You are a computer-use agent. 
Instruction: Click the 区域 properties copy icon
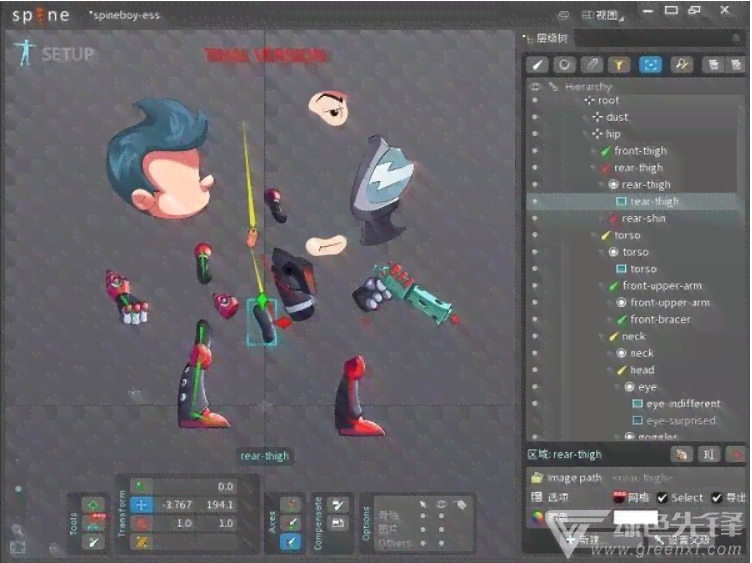tap(682, 454)
